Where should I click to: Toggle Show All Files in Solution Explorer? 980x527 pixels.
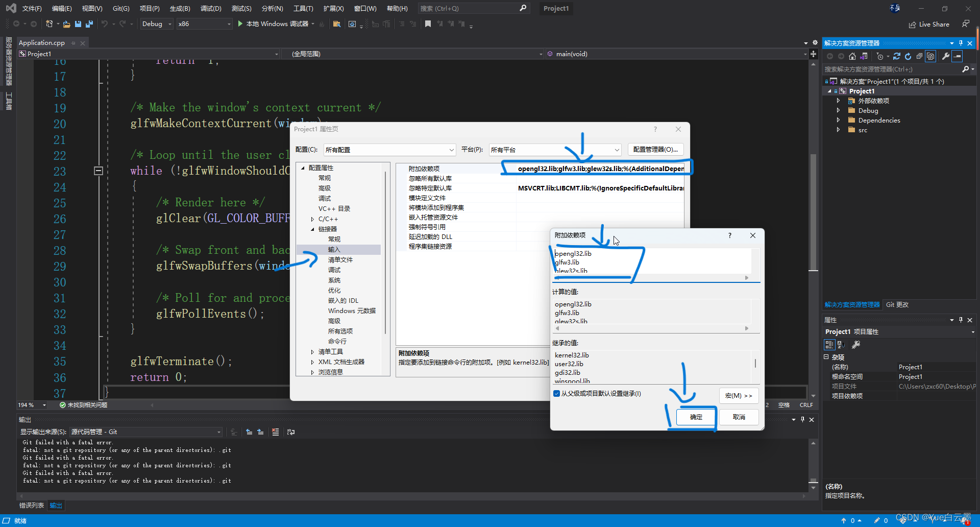coord(931,56)
